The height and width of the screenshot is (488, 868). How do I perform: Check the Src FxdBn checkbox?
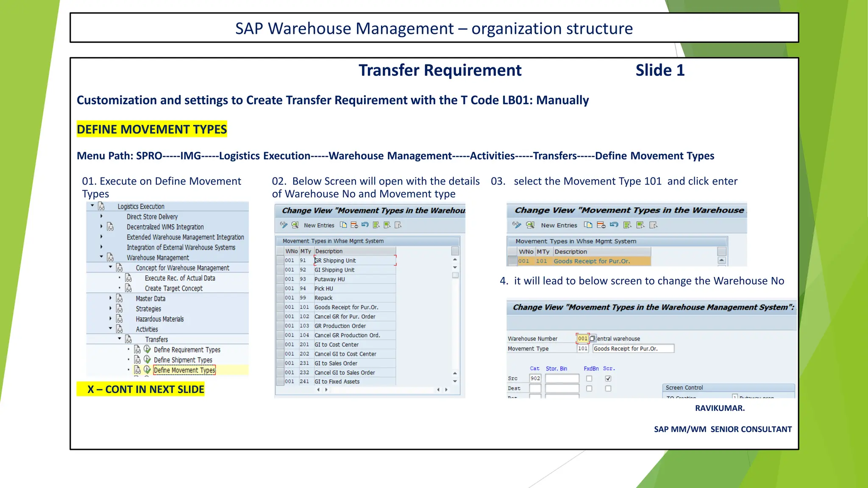coord(589,378)
